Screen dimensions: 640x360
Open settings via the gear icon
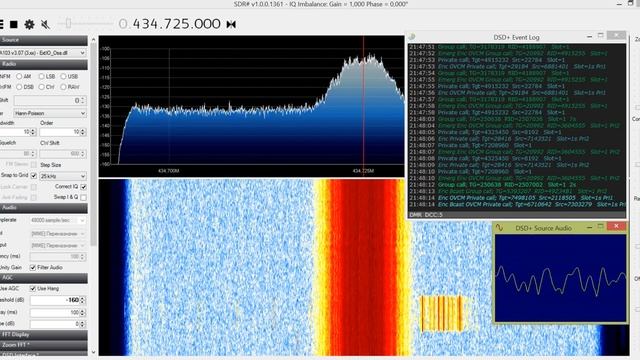(29, 24)
